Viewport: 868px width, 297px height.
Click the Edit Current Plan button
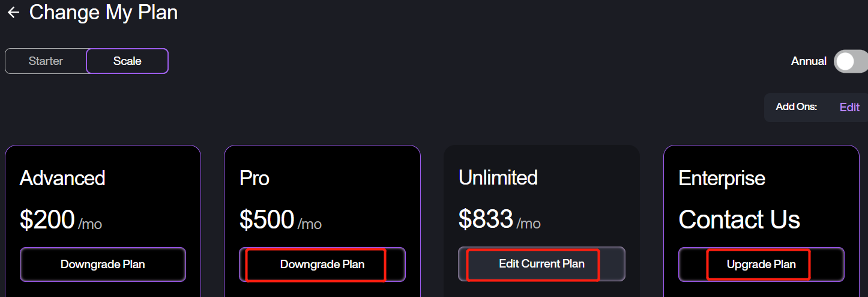[541, 264]
